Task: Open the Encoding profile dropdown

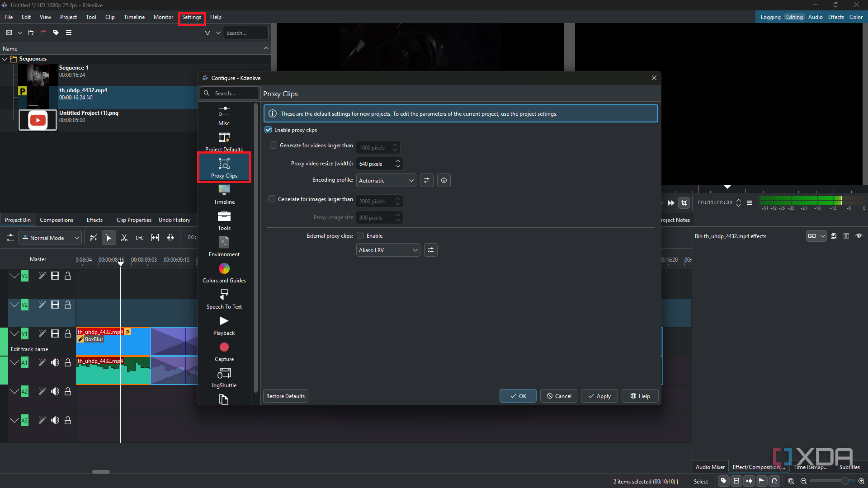Action: [x=386, y=180]
